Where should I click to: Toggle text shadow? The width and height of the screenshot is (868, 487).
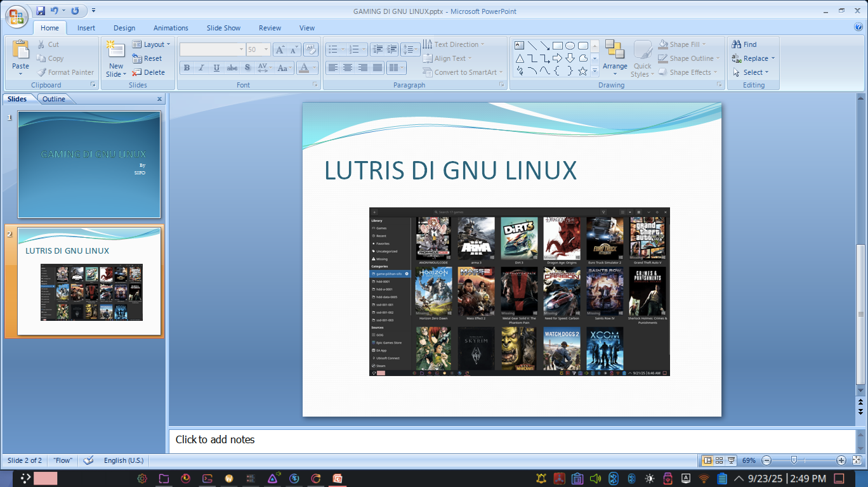point(247,68)
